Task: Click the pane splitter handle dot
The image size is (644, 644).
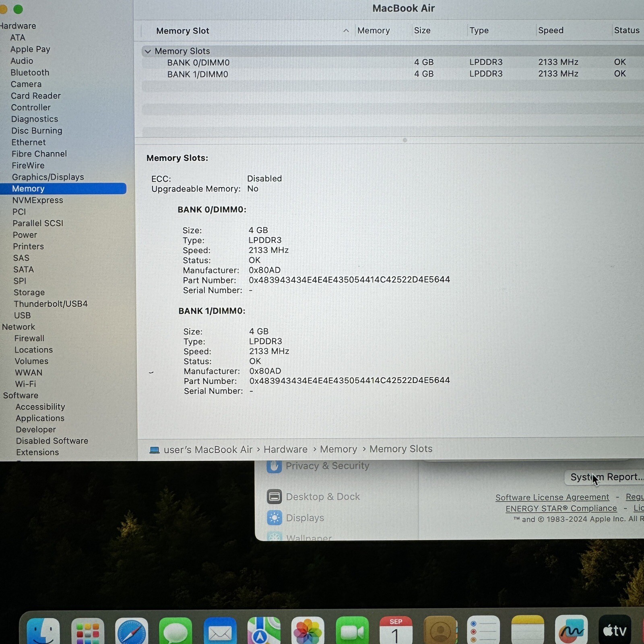Action: click(x=405, y=140)
